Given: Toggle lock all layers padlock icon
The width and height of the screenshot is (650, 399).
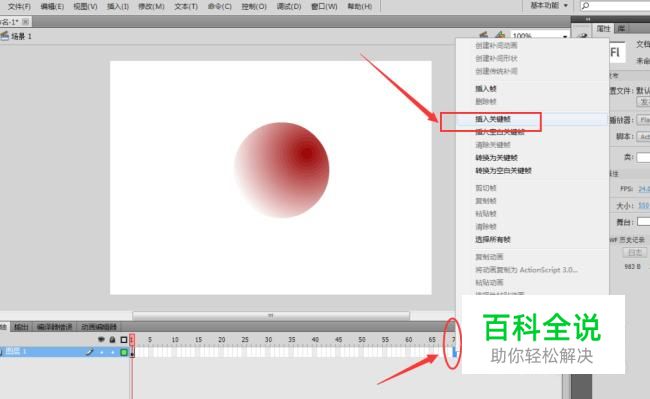Looking at the screenshot, I should [x=112, y=339].
